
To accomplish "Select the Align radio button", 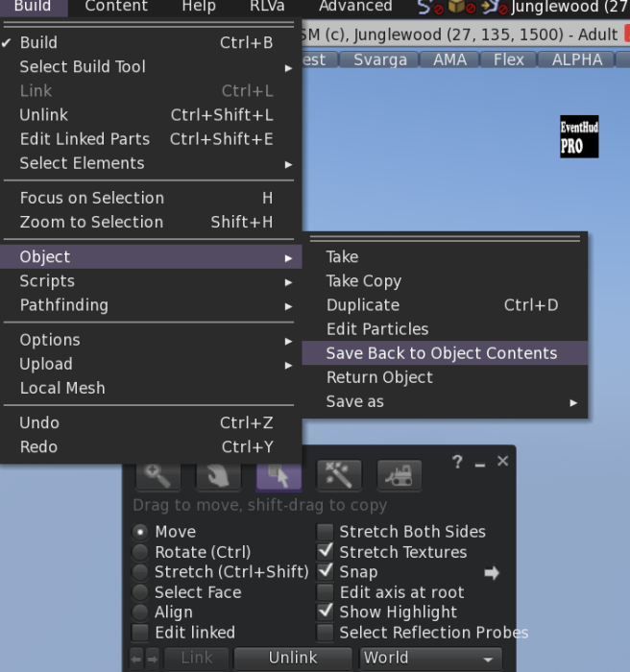I will pyautogui.click(x=141, y=612).
